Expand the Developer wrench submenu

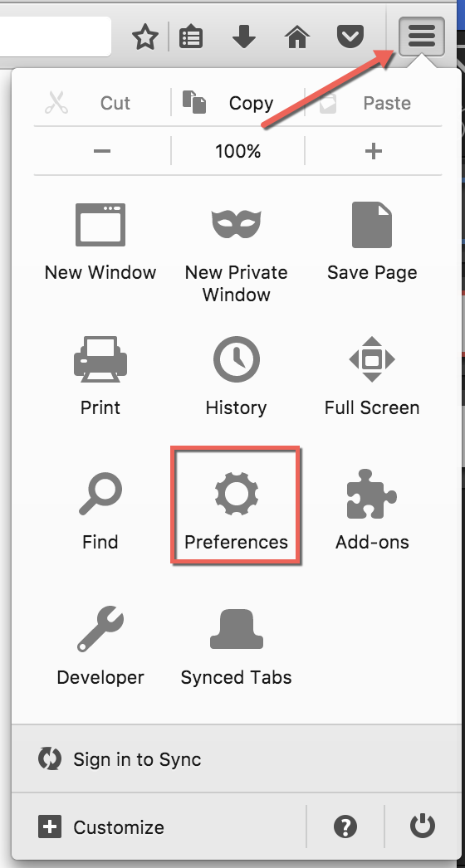[x=100, y=645]
